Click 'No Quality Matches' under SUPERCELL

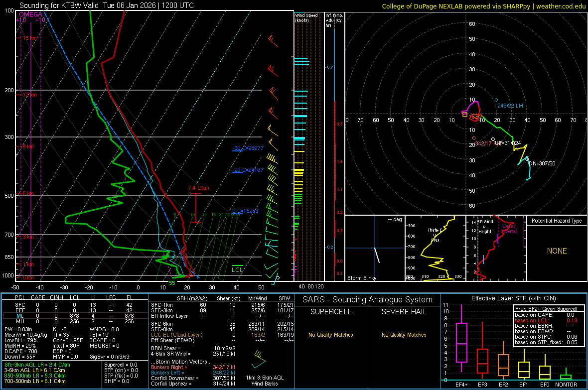point(331,335)
